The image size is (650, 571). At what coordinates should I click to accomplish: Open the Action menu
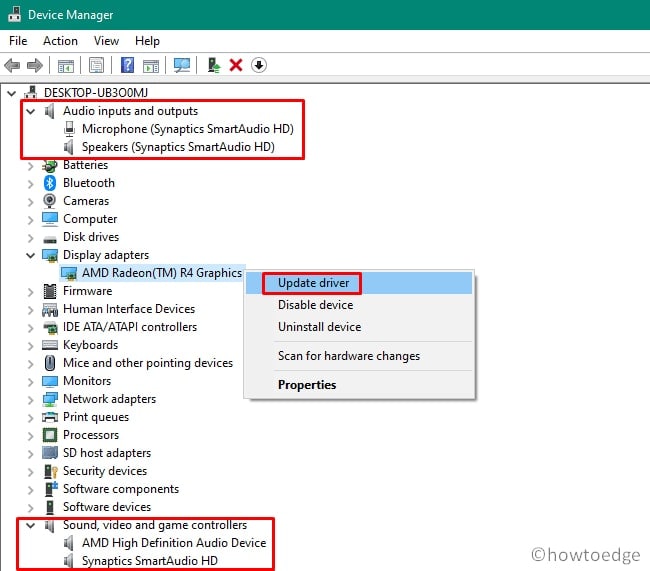point(60,41)
